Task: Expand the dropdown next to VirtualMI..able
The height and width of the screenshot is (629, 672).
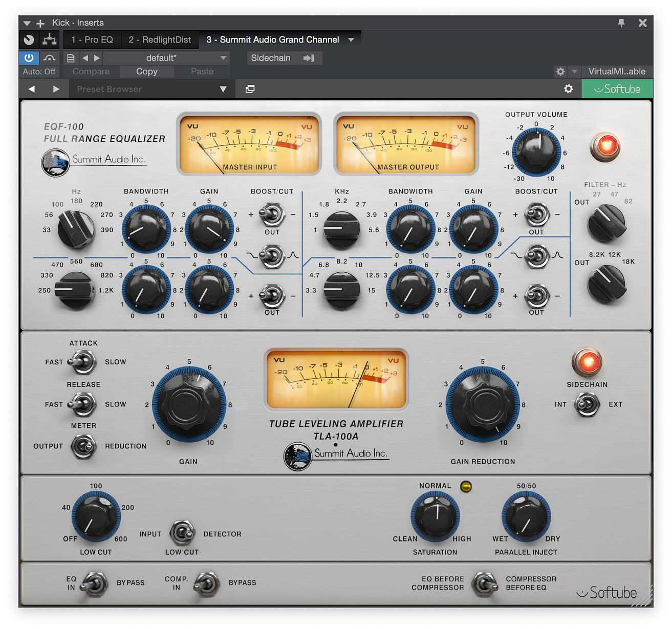Action: point(574,72)
